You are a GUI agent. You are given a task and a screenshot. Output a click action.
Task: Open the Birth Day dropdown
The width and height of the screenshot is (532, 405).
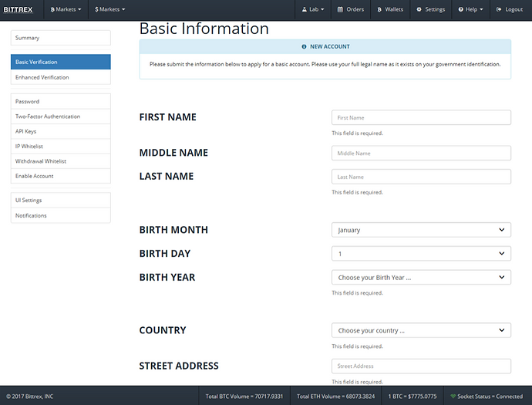(421, 254)
